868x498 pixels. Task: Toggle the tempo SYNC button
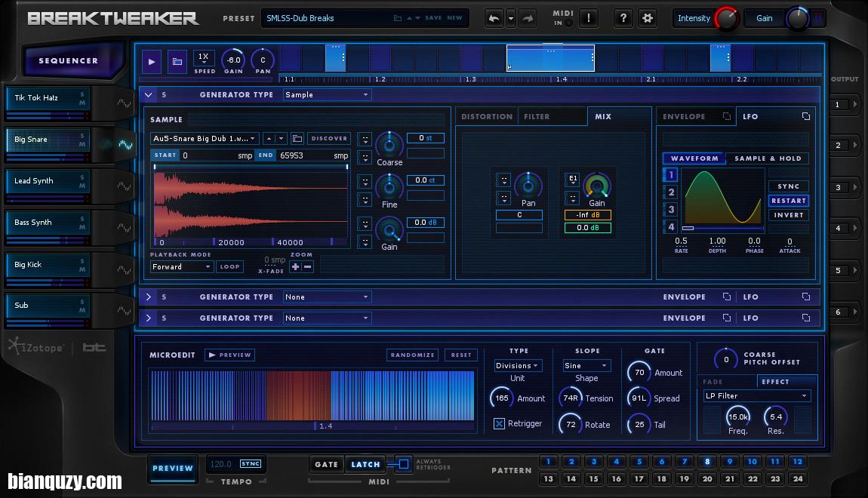[251, 464]
